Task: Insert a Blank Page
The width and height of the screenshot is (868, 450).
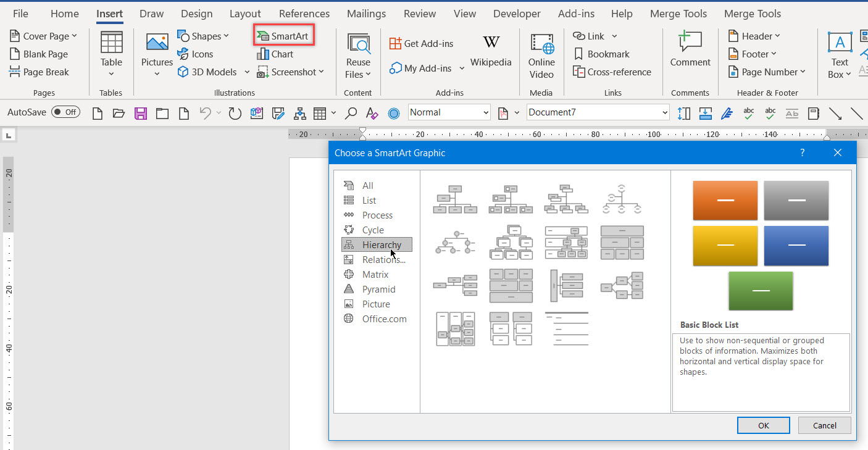Action: (x=38, y=54)
